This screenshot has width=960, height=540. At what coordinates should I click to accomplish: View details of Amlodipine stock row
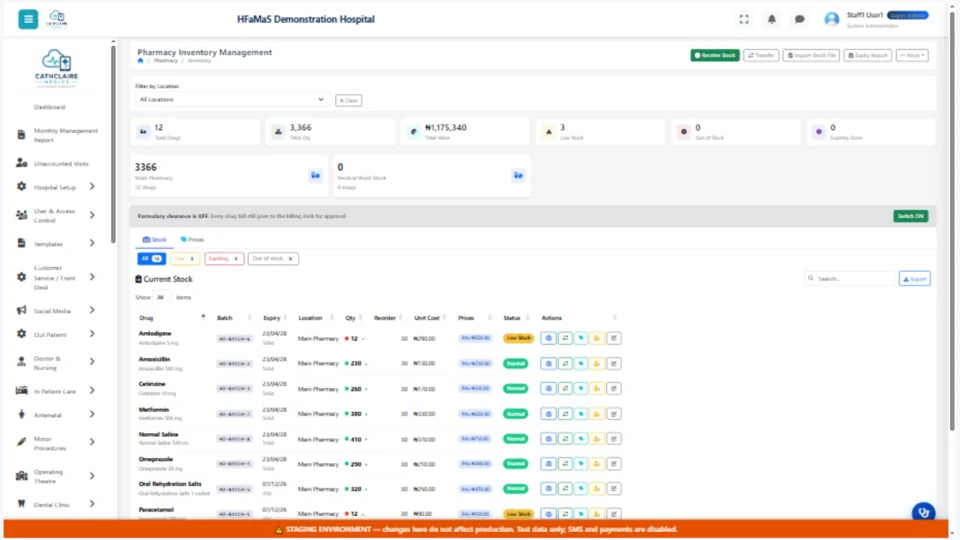(x=549, y=338)
